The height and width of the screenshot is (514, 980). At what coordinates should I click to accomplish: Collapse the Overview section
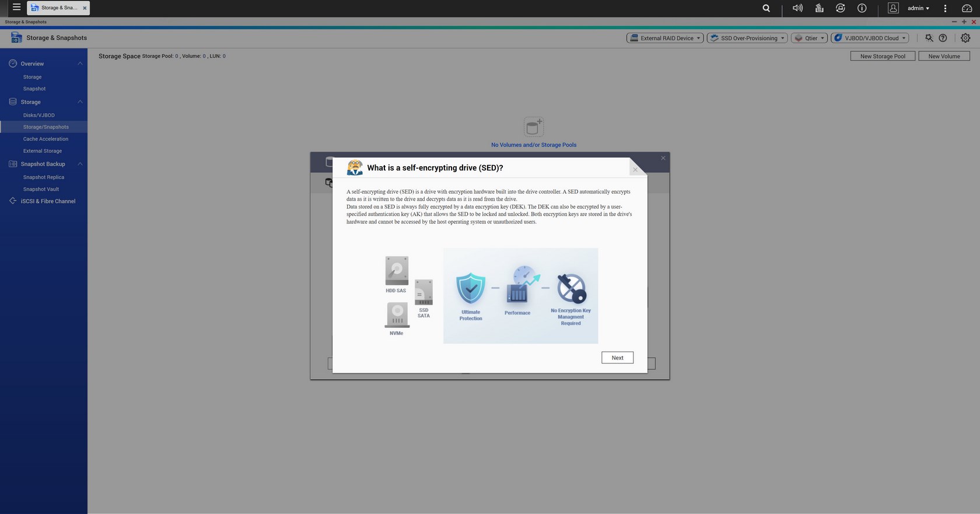pyautogui.click(x=80, y=64)
